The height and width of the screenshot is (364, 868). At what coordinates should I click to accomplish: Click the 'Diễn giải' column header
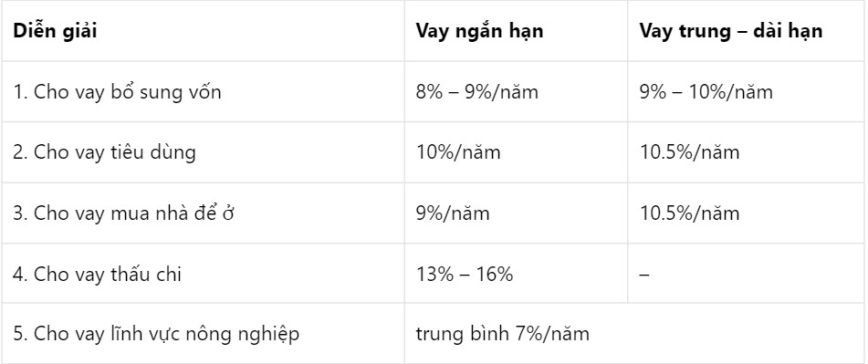[x=203, y=31]
